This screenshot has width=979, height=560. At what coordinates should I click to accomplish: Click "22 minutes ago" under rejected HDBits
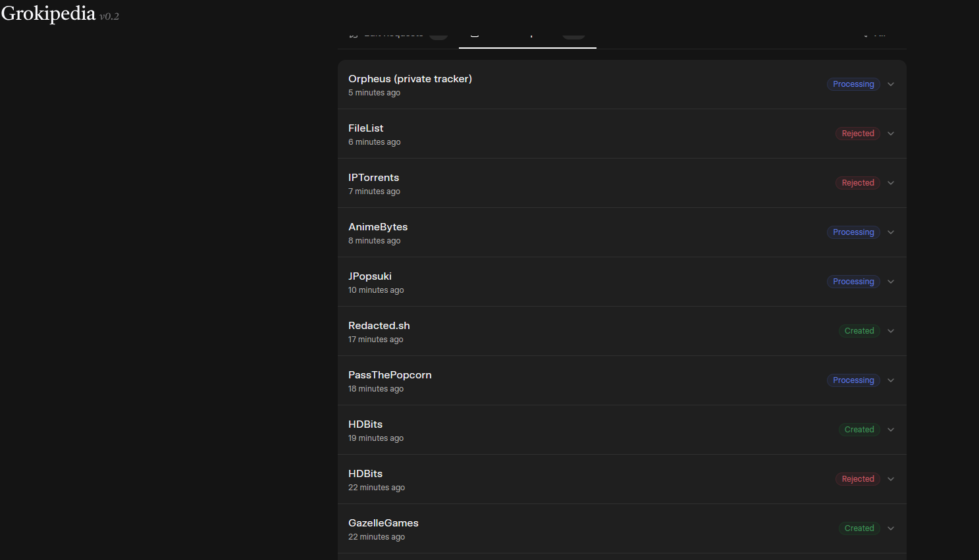point(377,488)
